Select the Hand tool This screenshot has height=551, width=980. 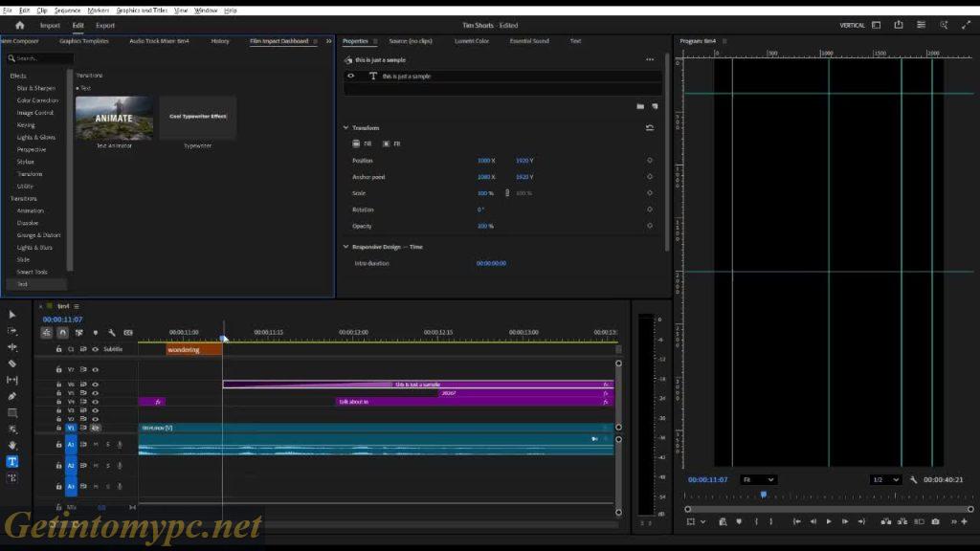coord(11,445)
